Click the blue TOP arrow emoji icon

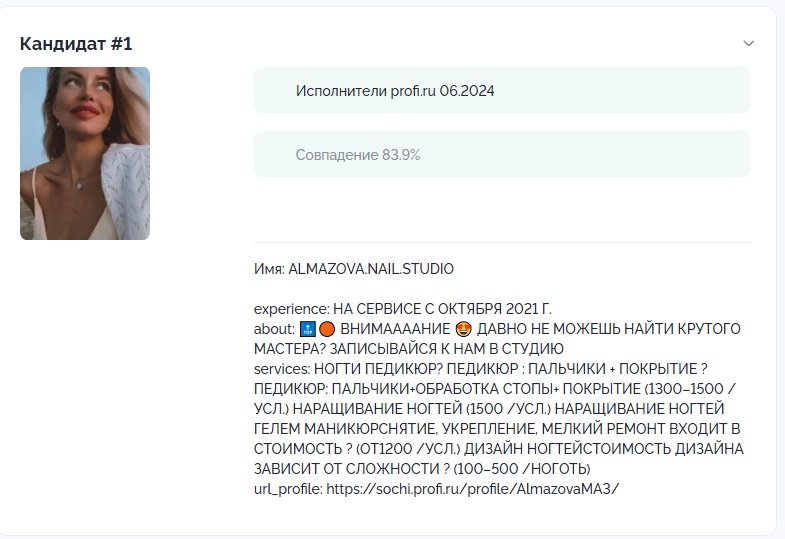tap(307, 329)
